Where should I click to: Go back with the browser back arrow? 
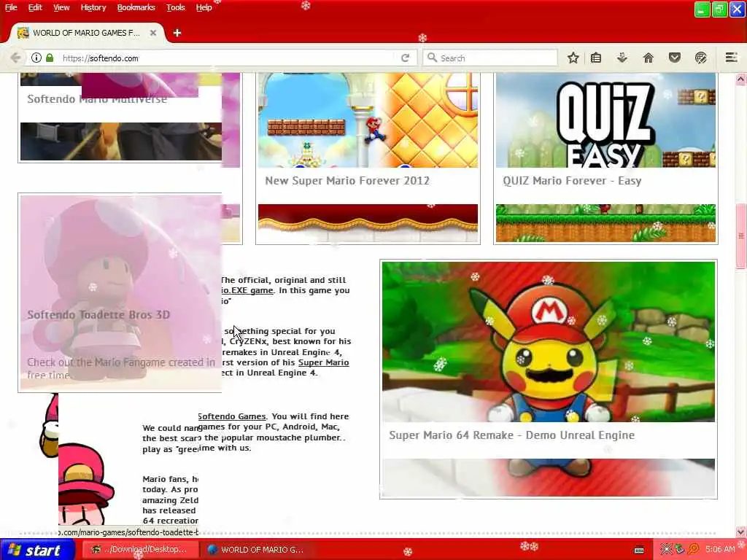click(15, 58)
